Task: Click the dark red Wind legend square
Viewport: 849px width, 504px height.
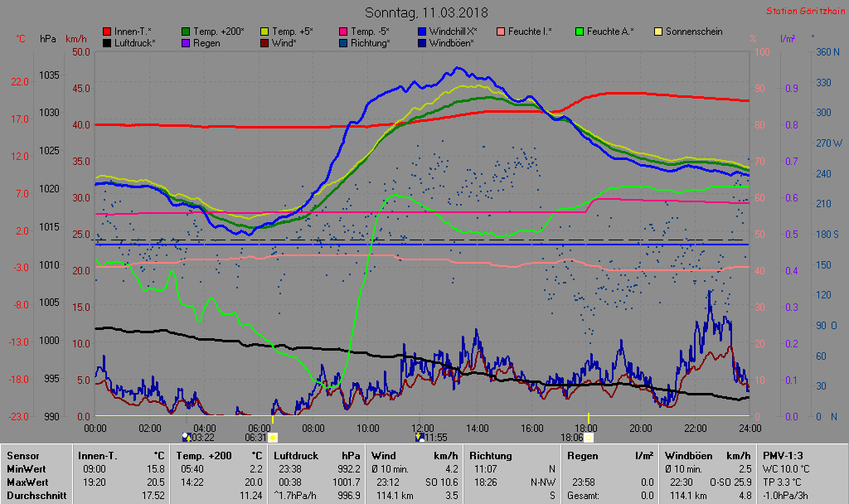Action: tap(264, 42)
